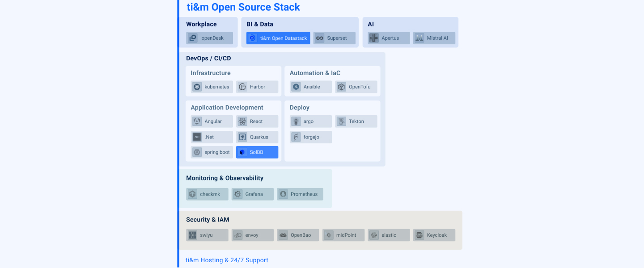Viewport: 644px width, 268px height.
Task: Click the .Net icon
Action: click(197, 137)
